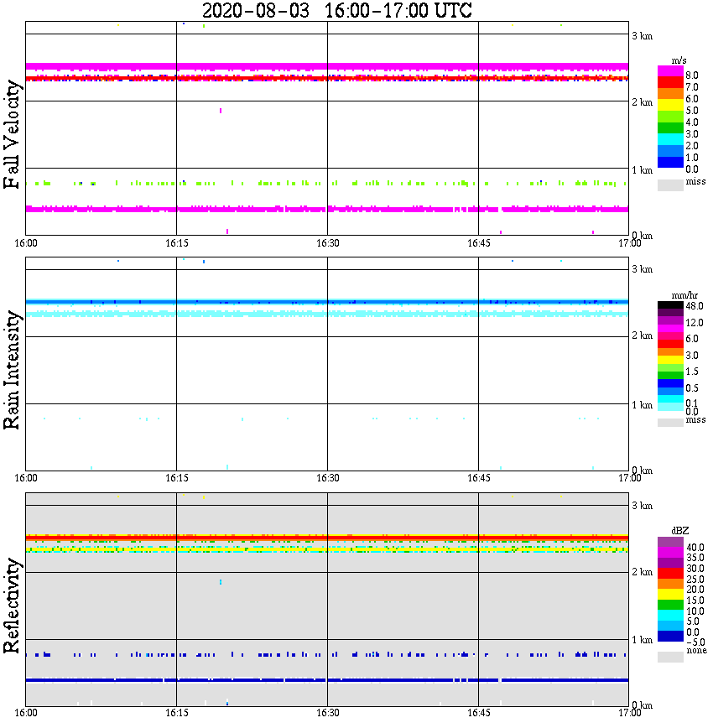
Task: Click the "dBZ" unit label
Action: [x=680, y=530]
